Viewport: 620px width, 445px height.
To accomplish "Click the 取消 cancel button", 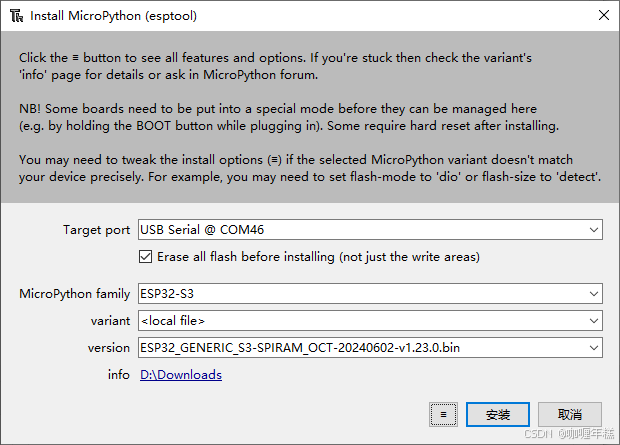I will [x=570, y=415].
